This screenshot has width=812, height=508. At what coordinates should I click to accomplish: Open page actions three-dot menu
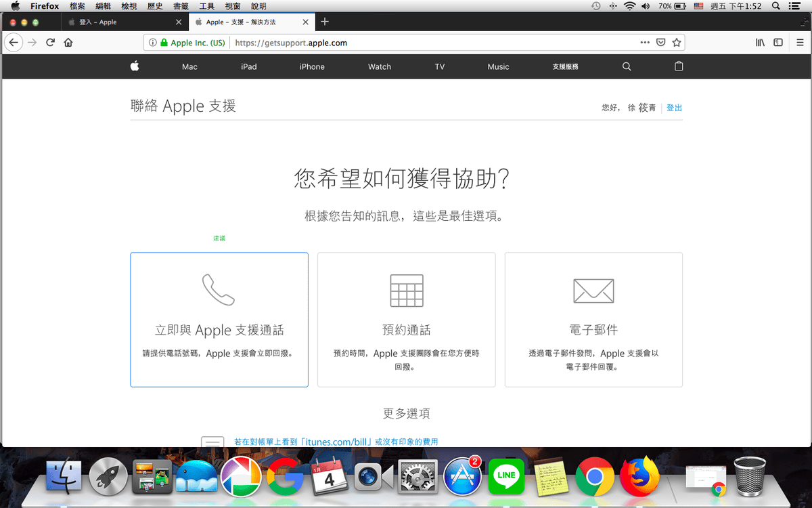click(645, 43)
